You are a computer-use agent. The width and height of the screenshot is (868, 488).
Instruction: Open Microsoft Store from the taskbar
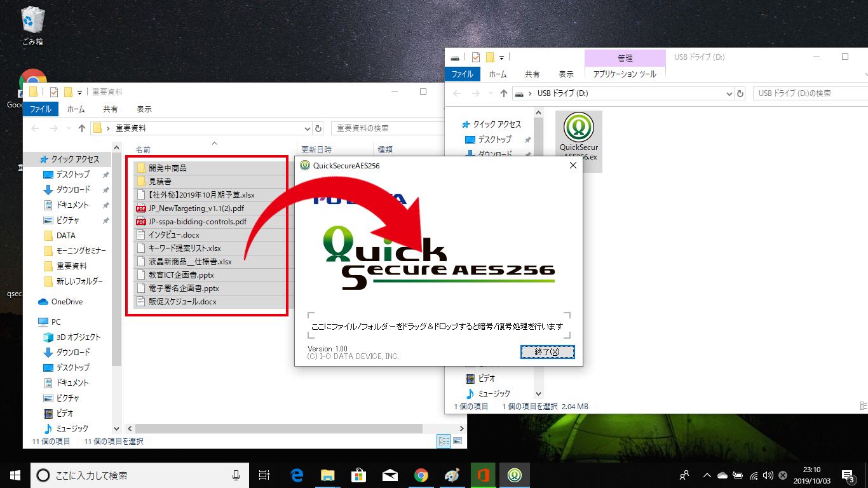358,475
